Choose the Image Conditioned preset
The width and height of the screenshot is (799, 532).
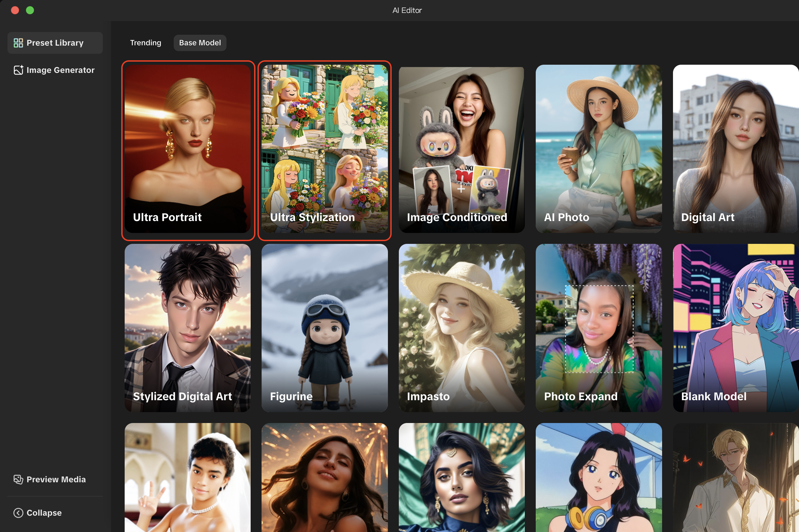[462, 149]
